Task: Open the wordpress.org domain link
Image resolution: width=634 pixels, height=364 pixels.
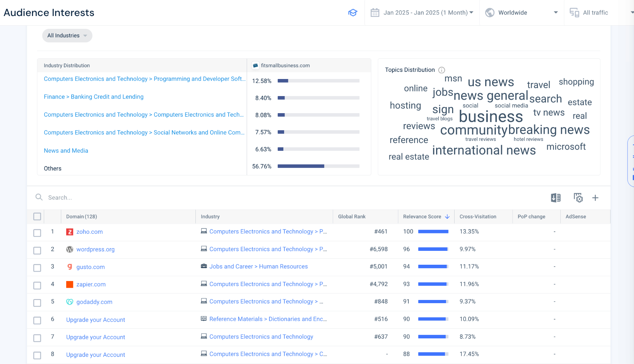Action: [x=95, y=249]
